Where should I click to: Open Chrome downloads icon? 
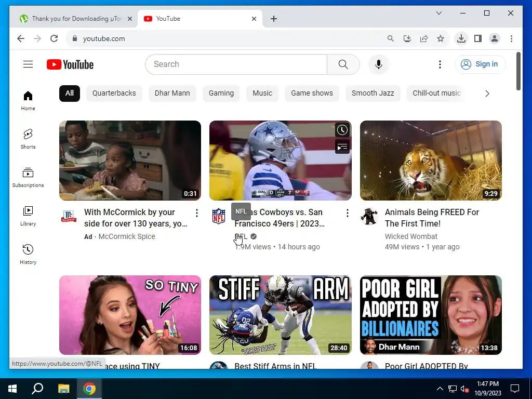click(x=461, y=38)
